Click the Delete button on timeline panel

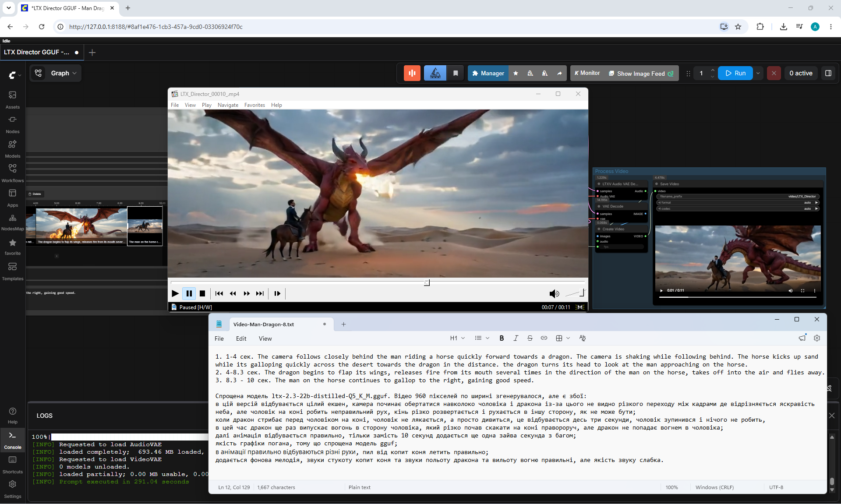point(35,194)
